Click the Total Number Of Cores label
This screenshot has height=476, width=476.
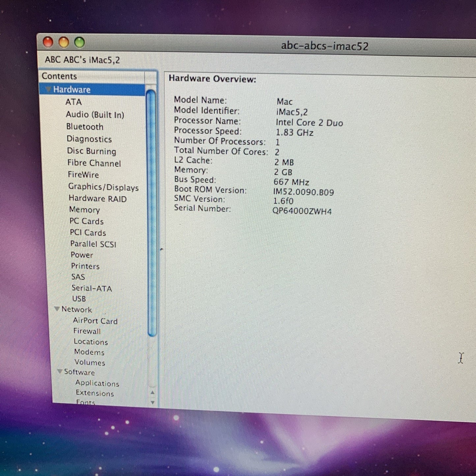[221, 151]
